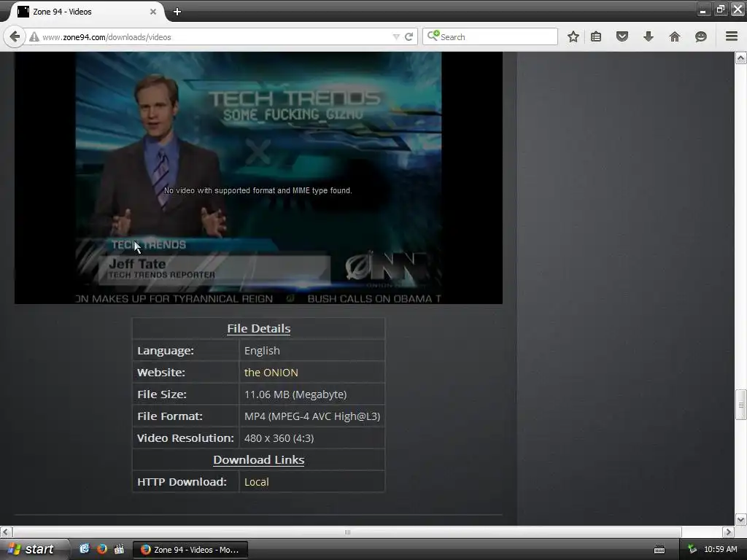
Task: Click the scroll down arrow of page
Action: coord(741,519)
